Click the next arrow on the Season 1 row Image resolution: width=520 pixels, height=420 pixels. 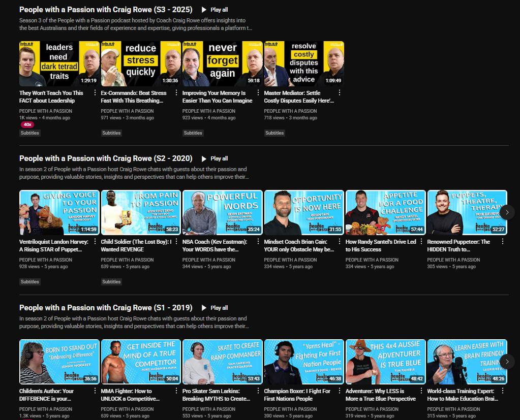pos(507,361)
